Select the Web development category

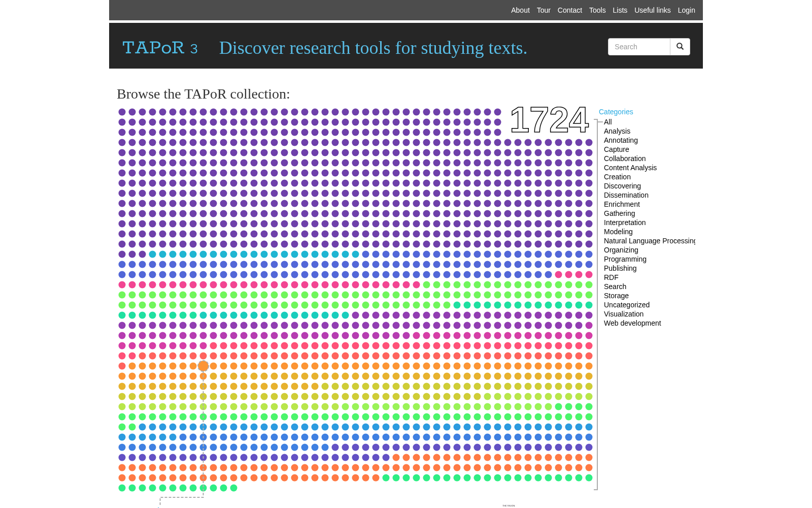632,323
